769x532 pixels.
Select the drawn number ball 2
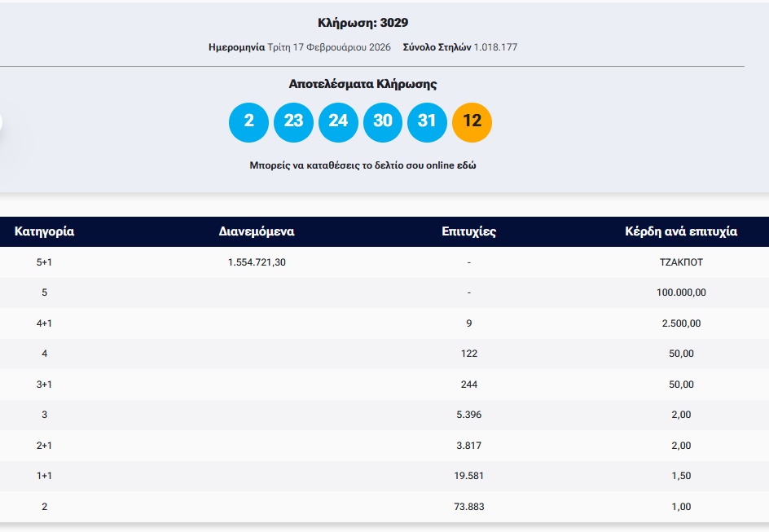click(x=248, y=121)
